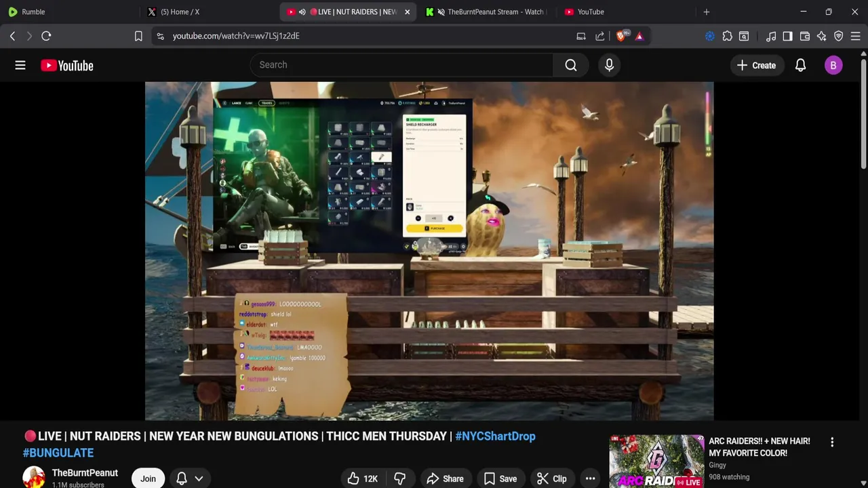
Task: Switch to TheBurntPeanut Stream Kick tab
Action: [486, 12]
